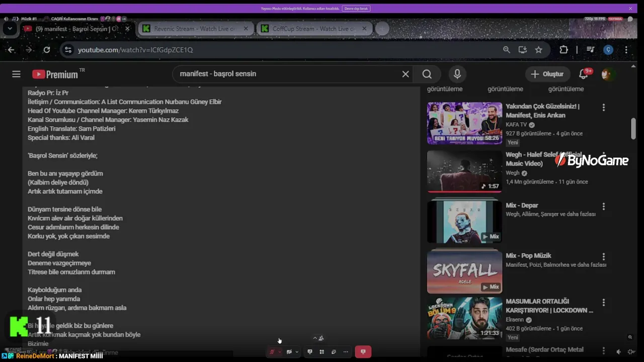This screenshot has height=362, width=644.
Task: Open the KAFA TV channel link
Action: coord(516,125)
